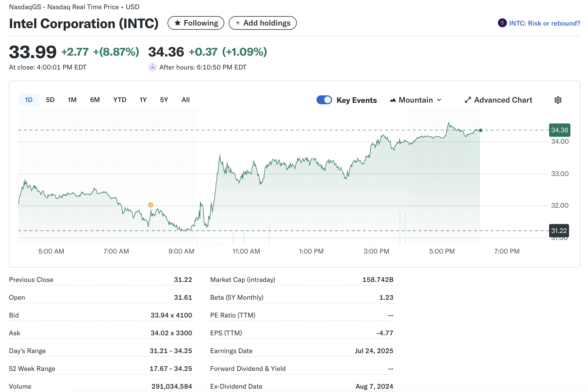Select the All time range

coord(185,100)
